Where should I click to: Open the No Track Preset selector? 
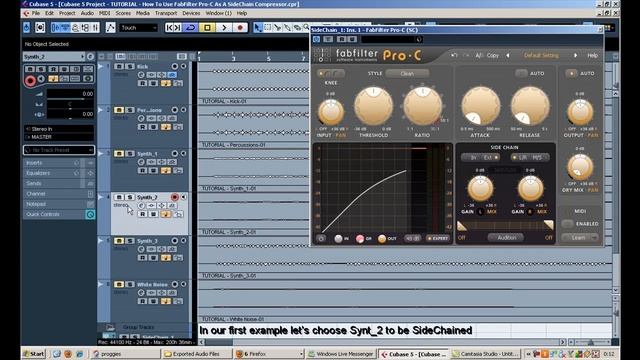(59, 150)
